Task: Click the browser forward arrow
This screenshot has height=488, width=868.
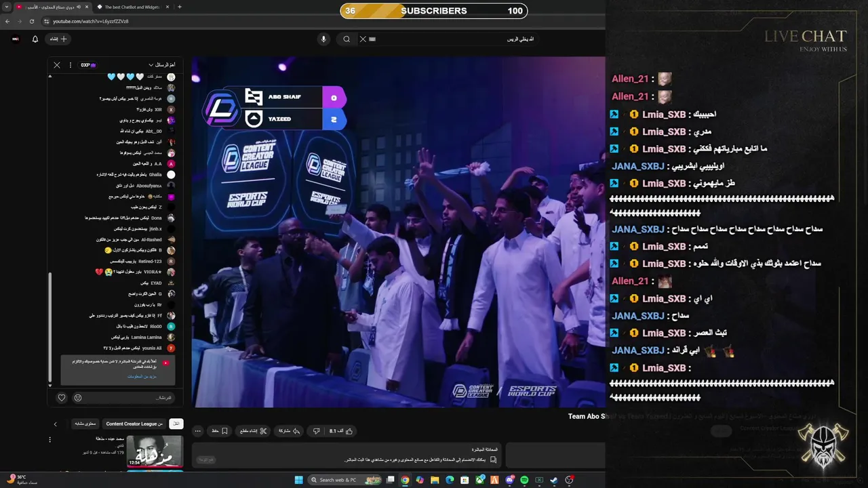Action: click(x=20, y=21)
